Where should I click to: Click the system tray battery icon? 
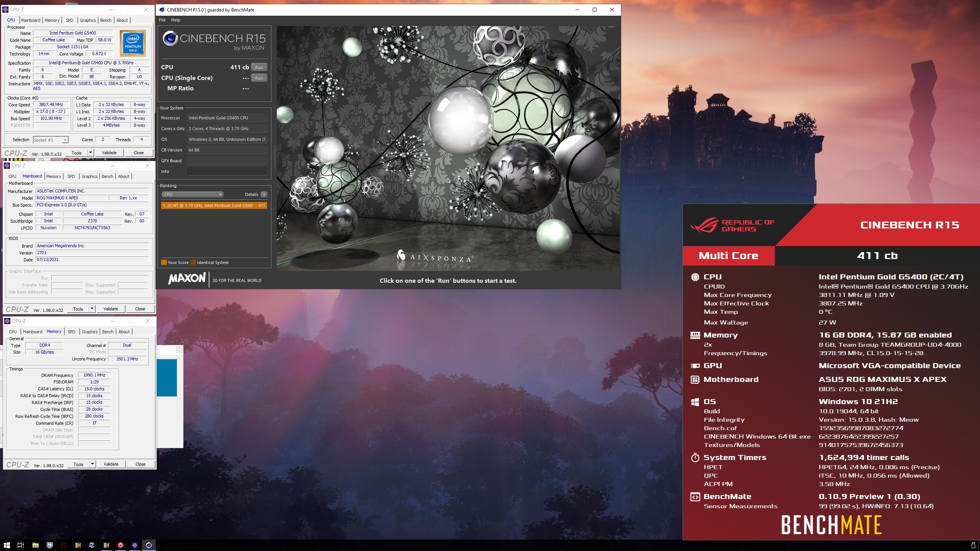pos(973,545)
